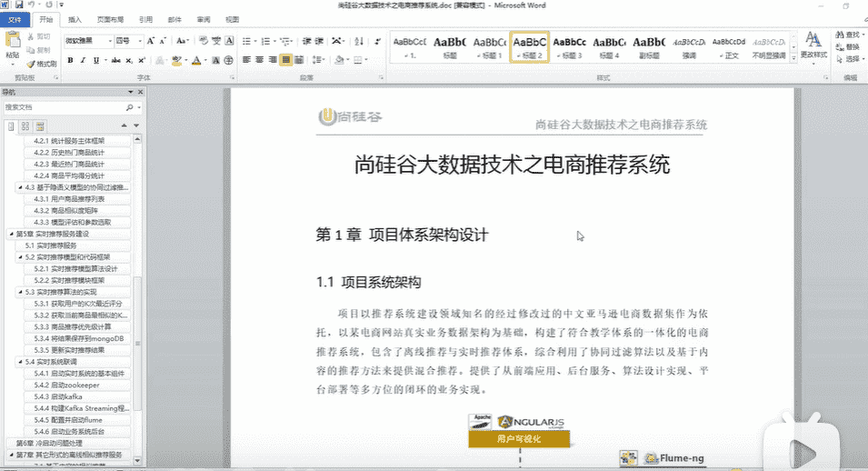Viewport: 868px width, 471px height.
Task: Open the font size box (四号)
Action: (129, 41)
